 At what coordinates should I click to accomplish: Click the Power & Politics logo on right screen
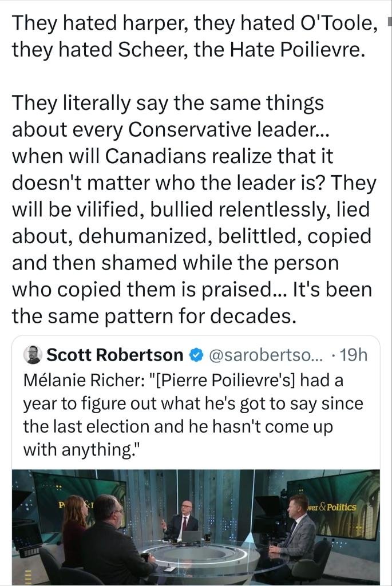pyautogui.click(x=332, y=507)
